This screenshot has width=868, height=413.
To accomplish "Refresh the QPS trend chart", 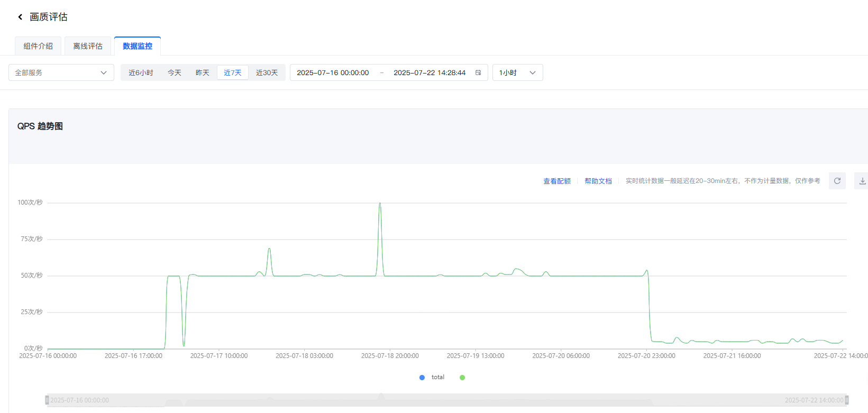I will (x=837, y=181).
